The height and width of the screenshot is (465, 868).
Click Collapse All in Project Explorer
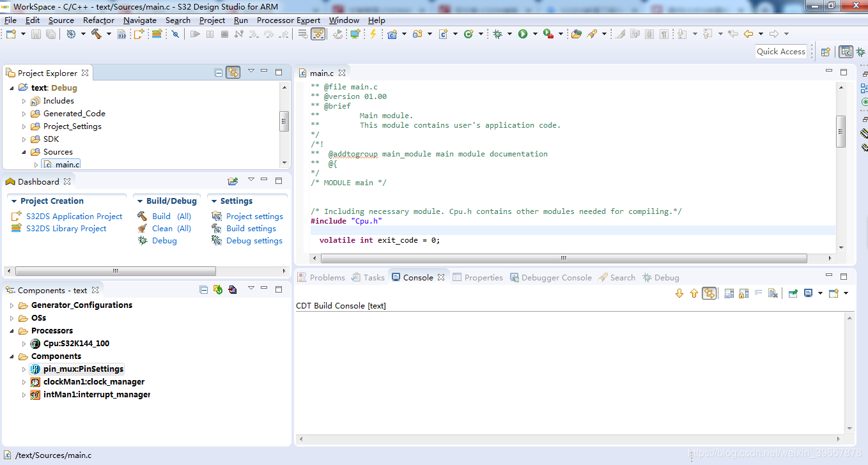tap(219, 72)
